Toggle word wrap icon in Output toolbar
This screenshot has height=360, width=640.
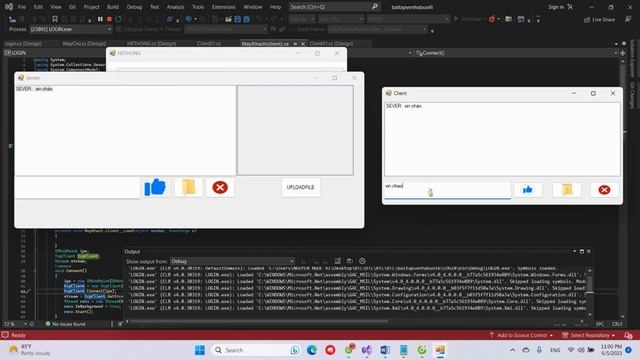(x=350, y=261)
